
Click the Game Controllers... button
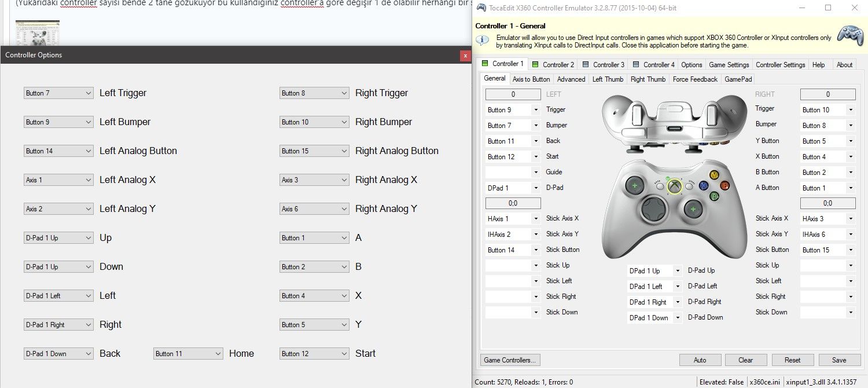tap(510, 360)
